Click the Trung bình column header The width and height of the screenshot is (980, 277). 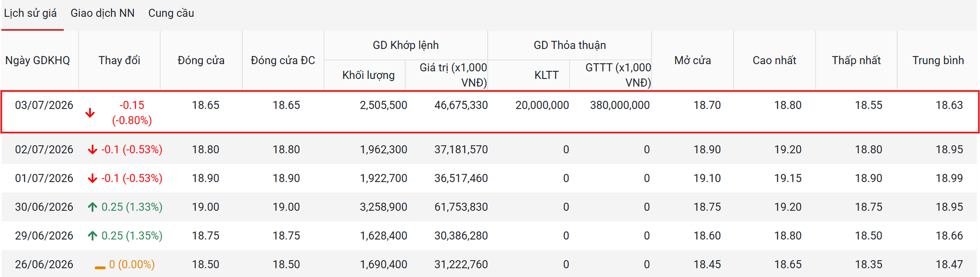click(x=938, y=60)
